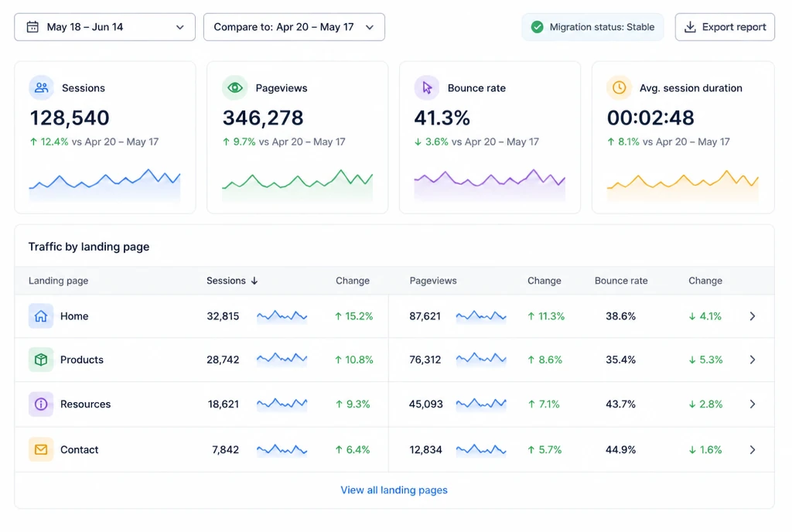
Task: Click the Avg. session duration clock icon
Action: tap(620, 88)
